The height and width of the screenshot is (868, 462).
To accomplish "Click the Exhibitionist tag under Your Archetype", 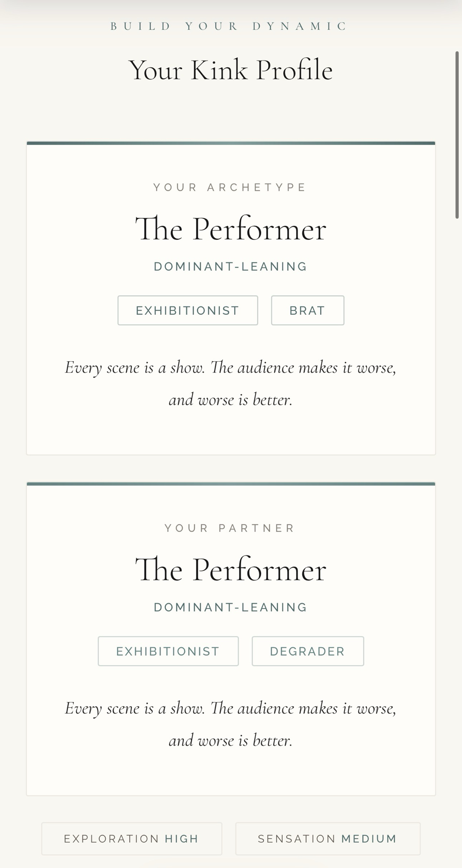I will coord(187,310).
